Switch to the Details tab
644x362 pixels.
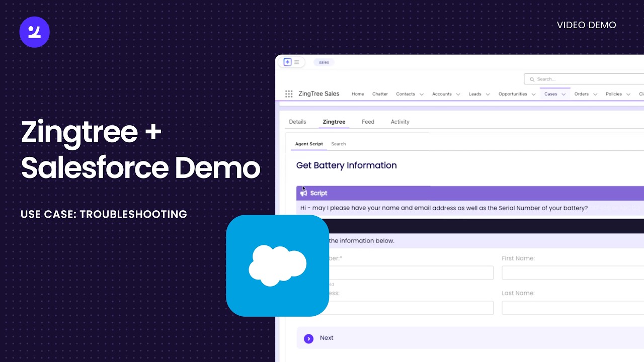297,122
